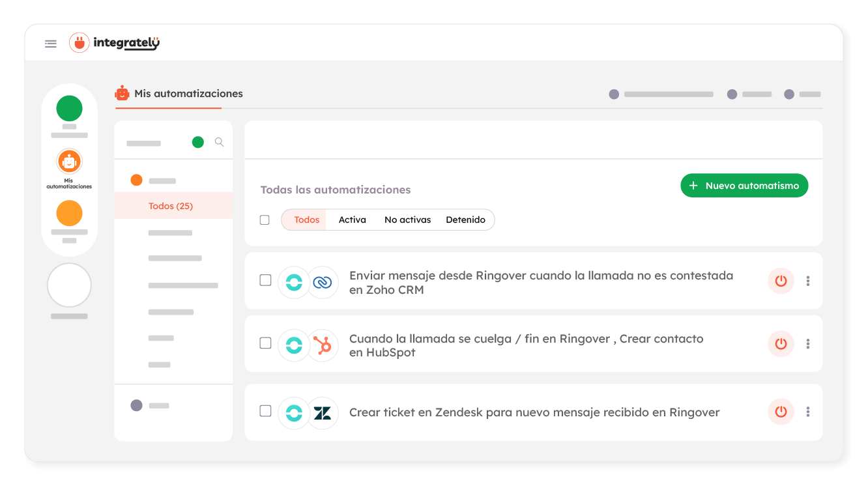Select the select-all checkbox above the filters
The height and width of the screenshot is (486, 868).
pyautogui.click(x=265, y=220)
